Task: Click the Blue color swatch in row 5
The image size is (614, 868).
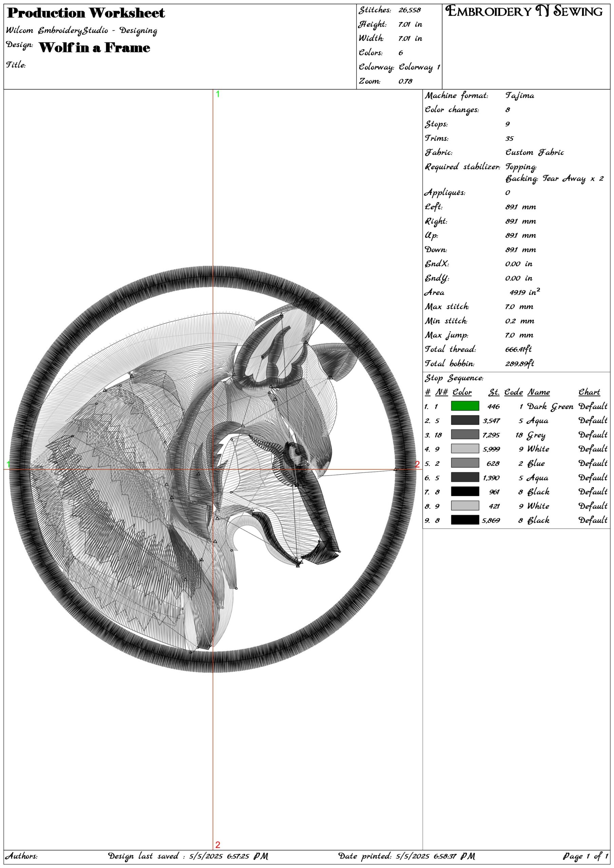Action: [464, 463]
